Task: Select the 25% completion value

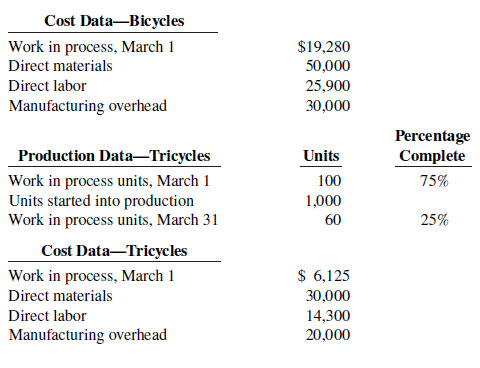Action: [434, 220]
